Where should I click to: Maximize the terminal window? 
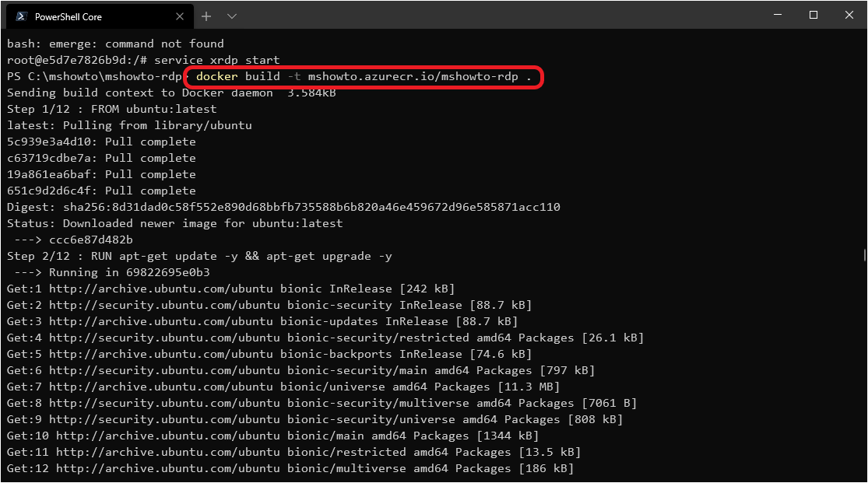[814, 15]
